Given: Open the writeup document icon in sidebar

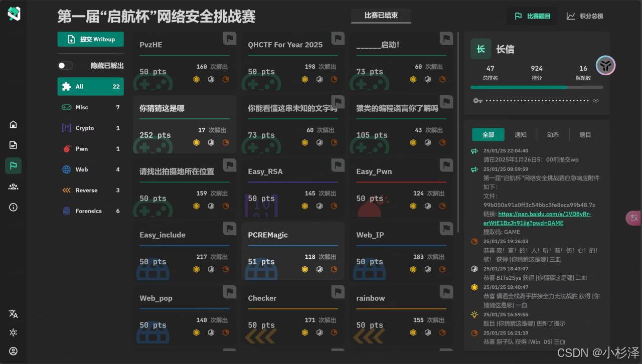Looking at the screenshot, I should coord(13,145).
